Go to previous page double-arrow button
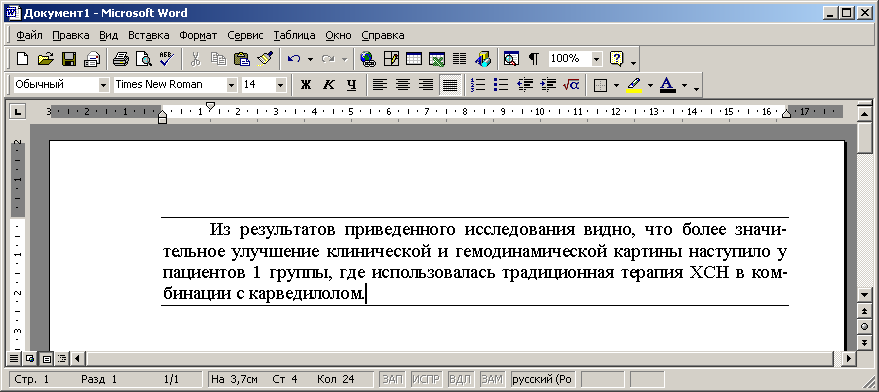 pos(864,310)
